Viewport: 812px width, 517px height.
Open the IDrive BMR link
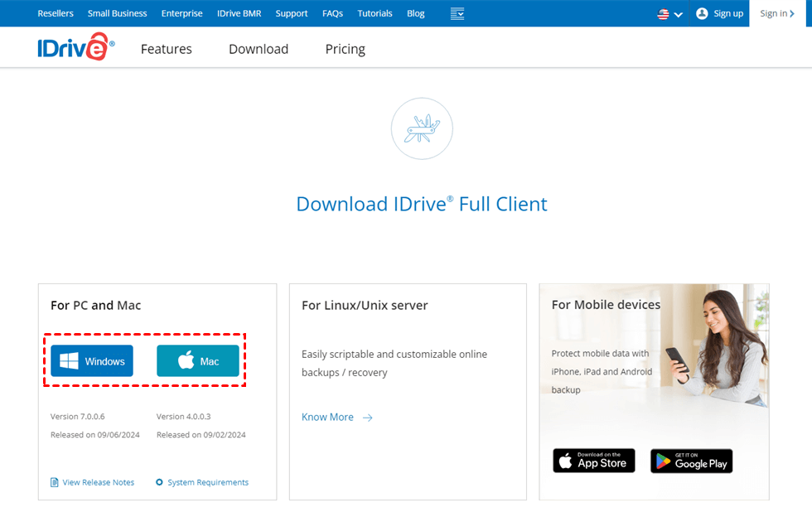coord(239,13)
